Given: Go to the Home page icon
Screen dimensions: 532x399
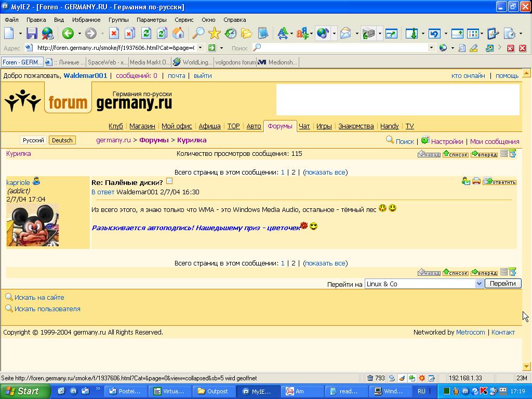Looking at the screenshot, I should click(x=179, y=33).
